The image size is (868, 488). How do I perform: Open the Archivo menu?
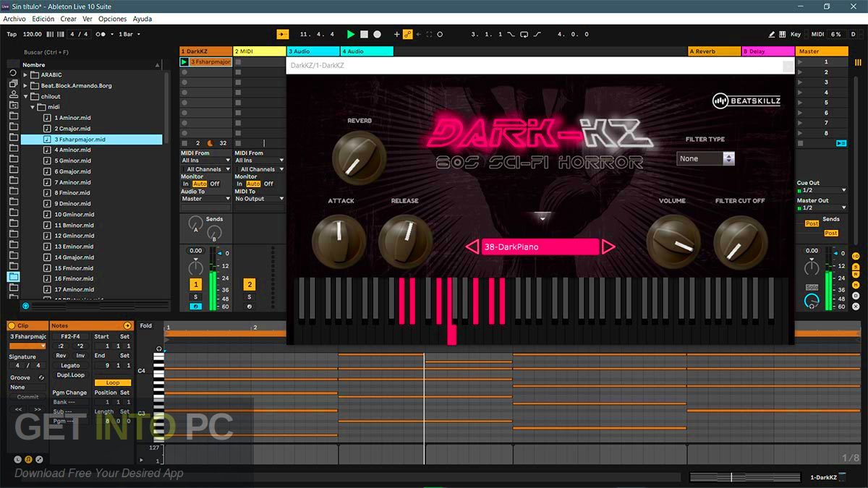click(x=14, y=19)
